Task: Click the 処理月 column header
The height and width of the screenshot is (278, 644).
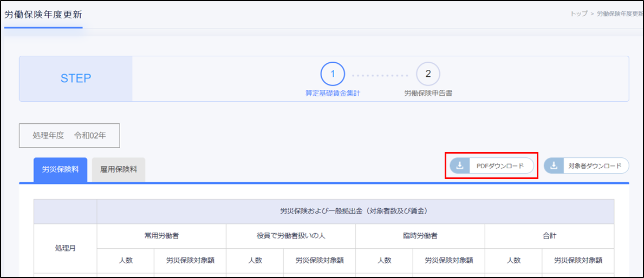Action: [x=65, y=248]
